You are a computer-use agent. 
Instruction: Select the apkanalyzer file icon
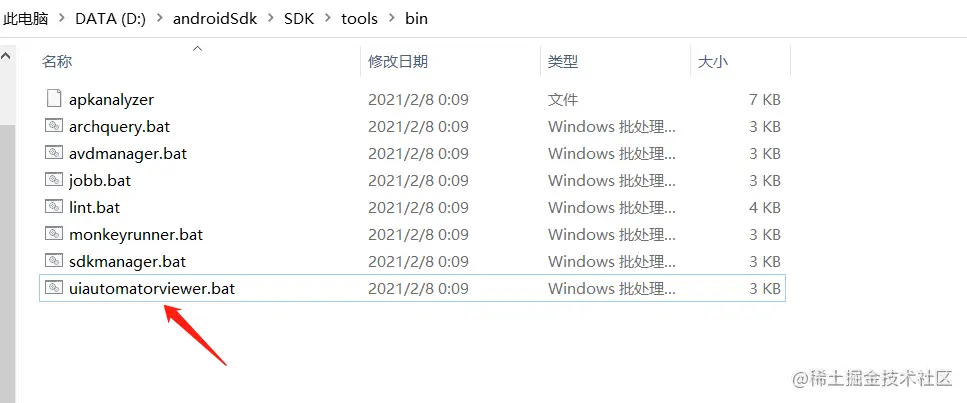click(x=54, y=99)
